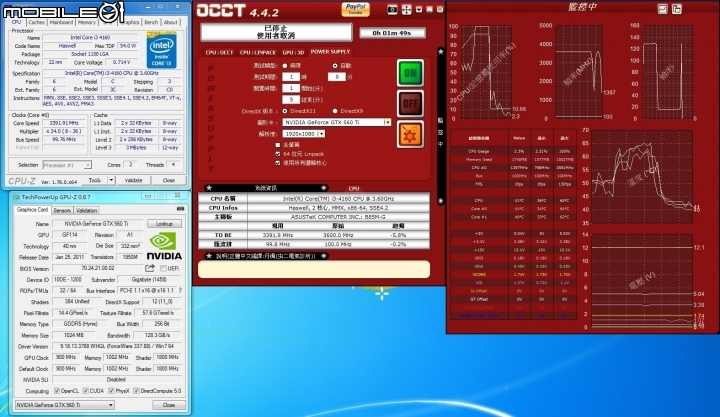Click the GPU-Z camera screenshot icon
720x417 pixels.
(x=180, y=209)
